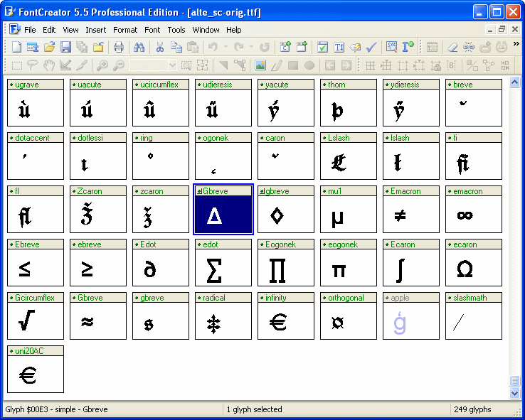
Task: Open the zoom level combo box
Action: [153, 65]
